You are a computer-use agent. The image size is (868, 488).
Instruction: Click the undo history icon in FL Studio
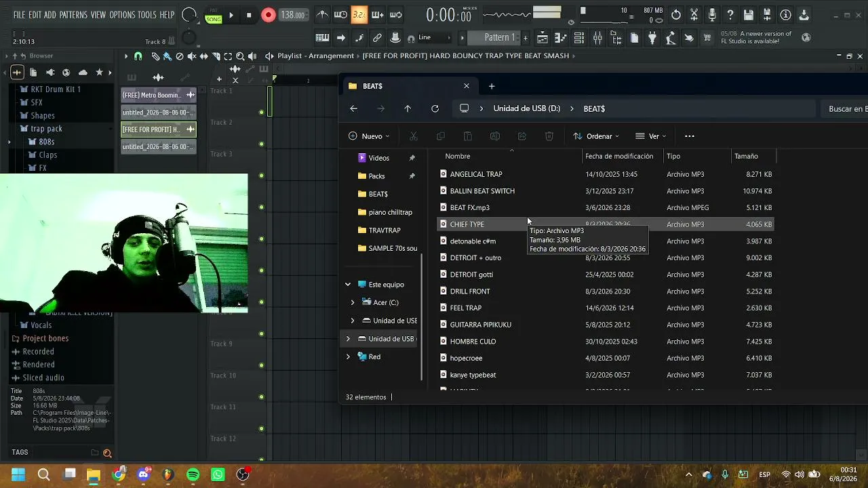point(676,15)
